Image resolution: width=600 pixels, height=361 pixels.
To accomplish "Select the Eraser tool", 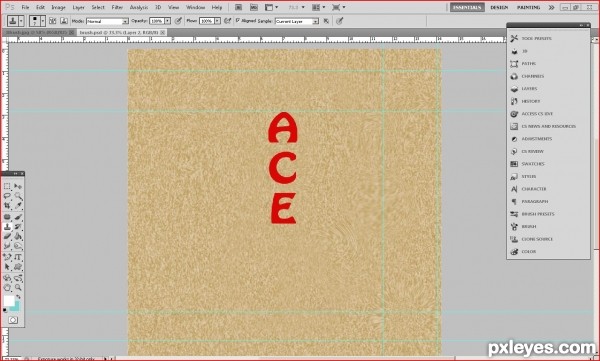I will [x=7, y=237].
